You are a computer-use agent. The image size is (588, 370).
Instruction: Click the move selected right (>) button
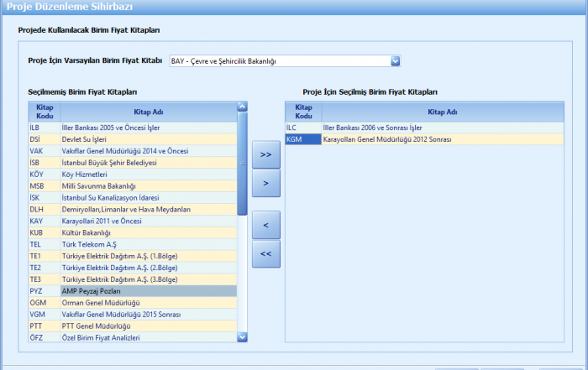click(x=265, y=182)
